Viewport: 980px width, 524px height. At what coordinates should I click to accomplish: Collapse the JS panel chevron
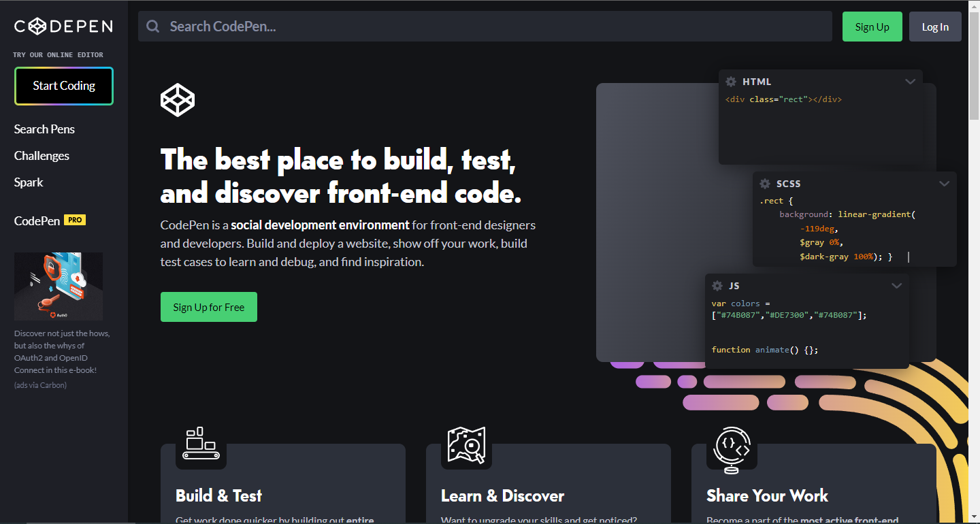pos(896,286)
